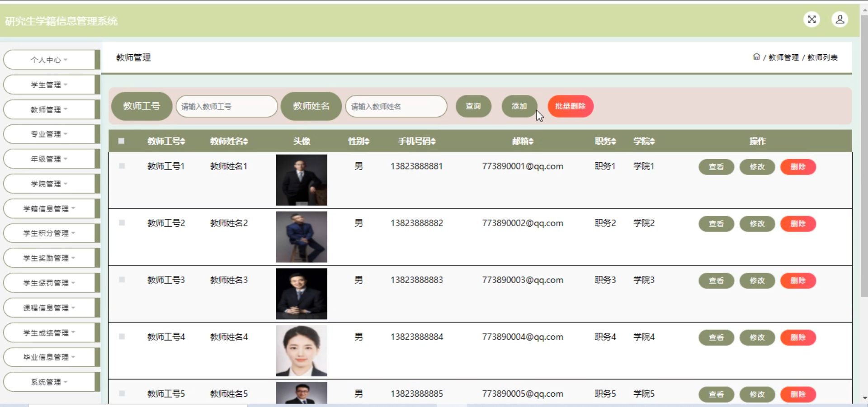Click 查看 for 教师工号2 row

click(716, 224)
